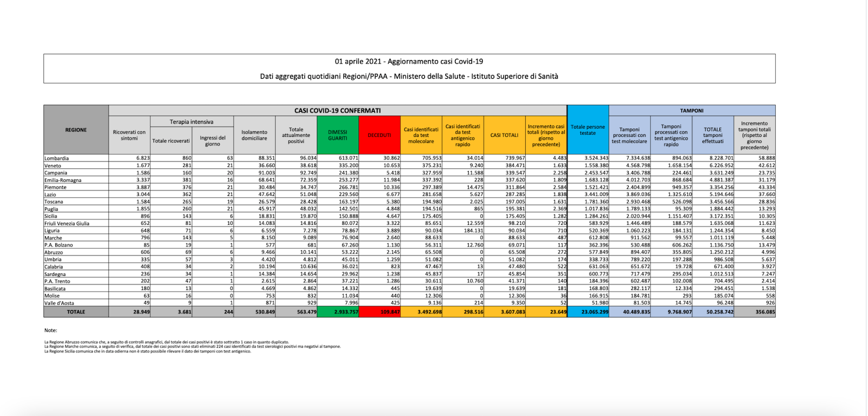The height and width of the screenshot is (416, 868).
Task: Click the Ricoverati con sintomi header
Action: pyautogui.click(x=129, y=135)
